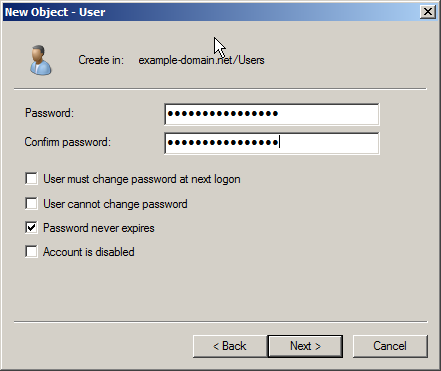Go to the previous step with Back
The height and width of the screenshot is (371, 441).
click(230, 346)
